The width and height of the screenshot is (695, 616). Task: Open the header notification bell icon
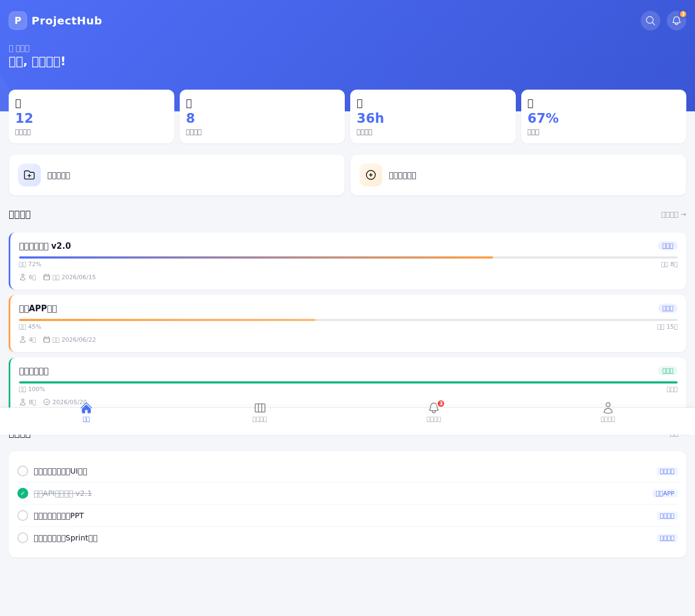point(677,21)
